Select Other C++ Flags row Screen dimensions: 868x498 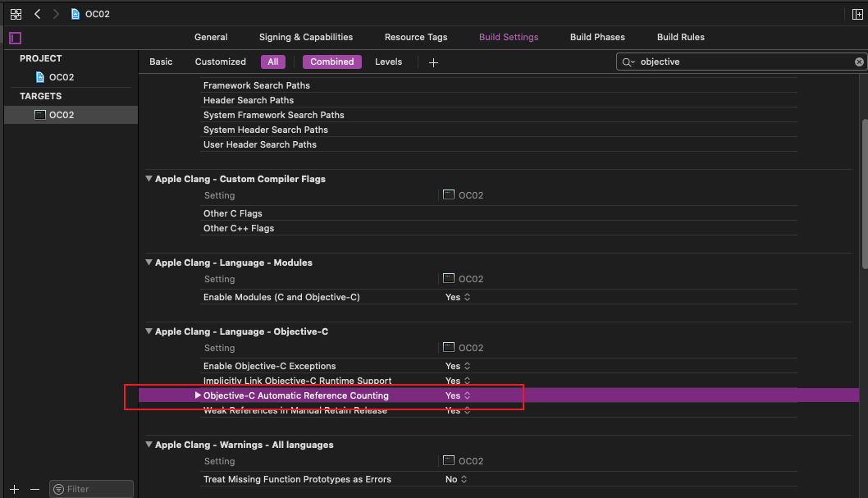498,228
